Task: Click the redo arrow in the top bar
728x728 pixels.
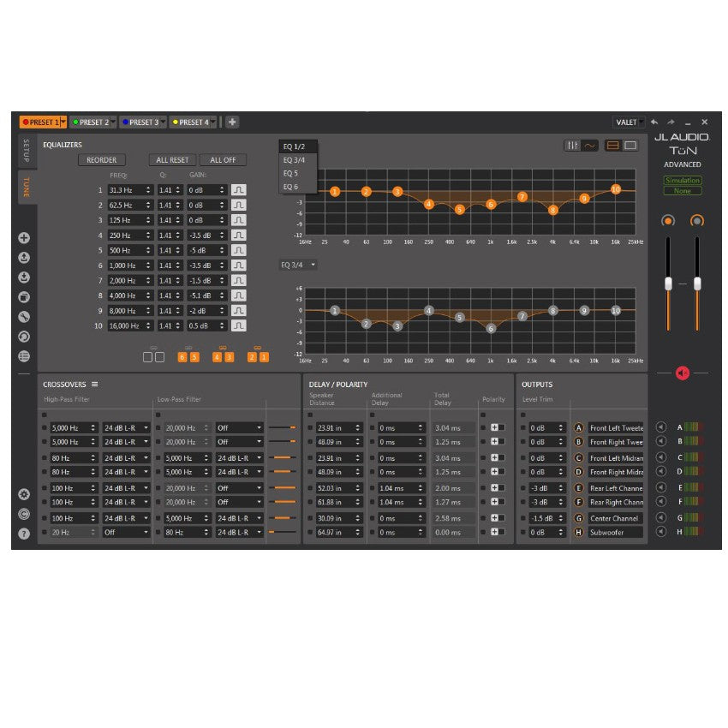Action: 671,122
